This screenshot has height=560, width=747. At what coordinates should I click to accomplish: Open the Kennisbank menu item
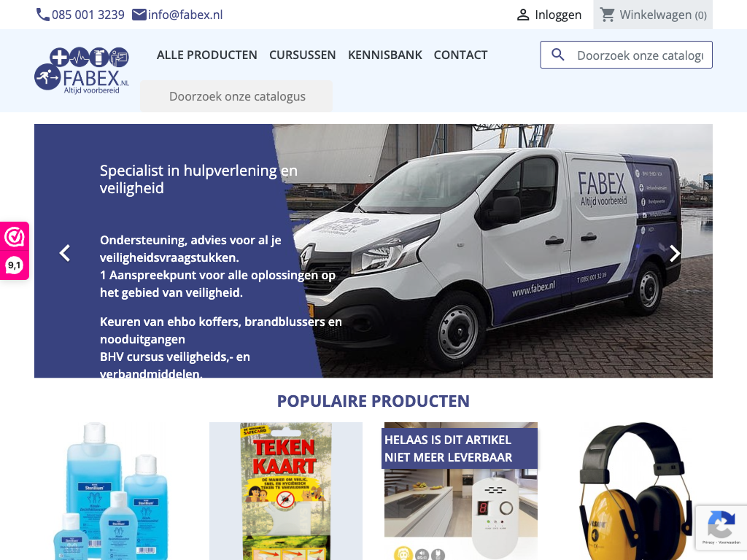(x=385, y=55)
